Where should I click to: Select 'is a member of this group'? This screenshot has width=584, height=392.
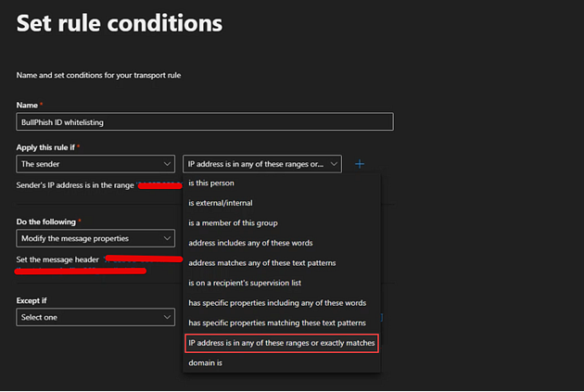click(x=234, y=223)
